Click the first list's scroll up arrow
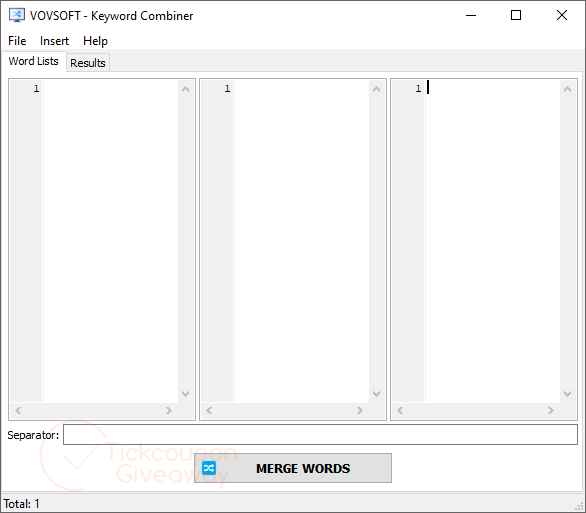 [185, 89]
